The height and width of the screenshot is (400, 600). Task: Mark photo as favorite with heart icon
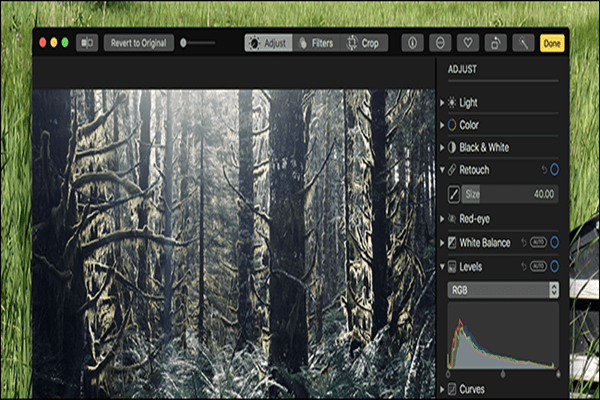click(468, 43)
